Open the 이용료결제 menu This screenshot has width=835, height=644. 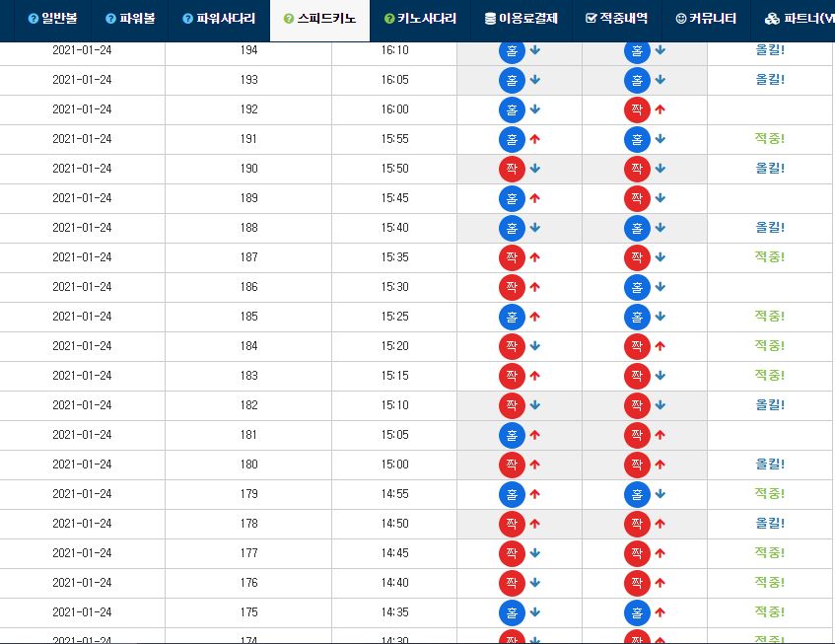pyautogui.click(x=522, y=19)
